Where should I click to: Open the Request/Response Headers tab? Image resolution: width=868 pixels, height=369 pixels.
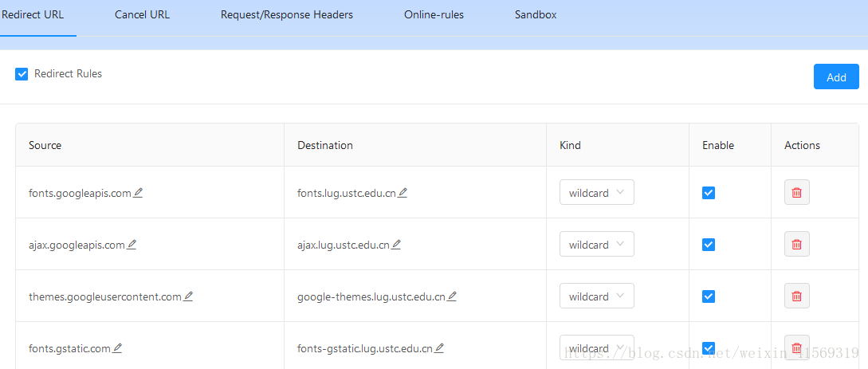[x=287, y=15]
